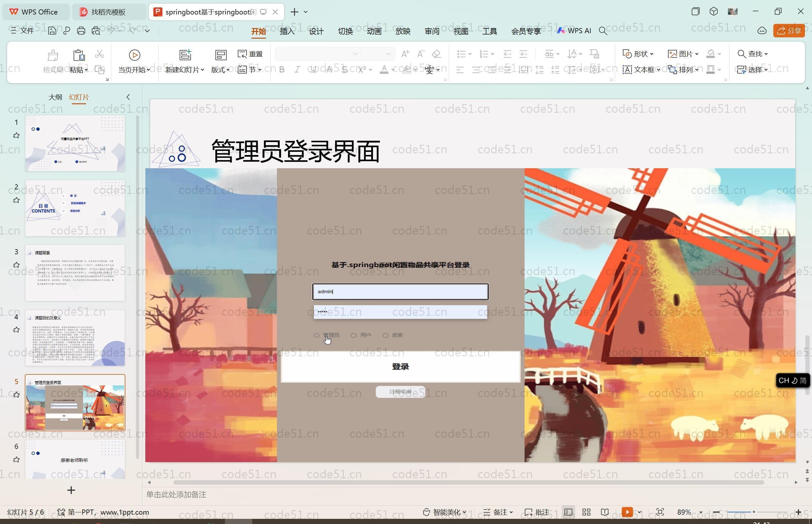812x524 pixels.
Task: Toggle Bold formatting
Action: point(282,69)
